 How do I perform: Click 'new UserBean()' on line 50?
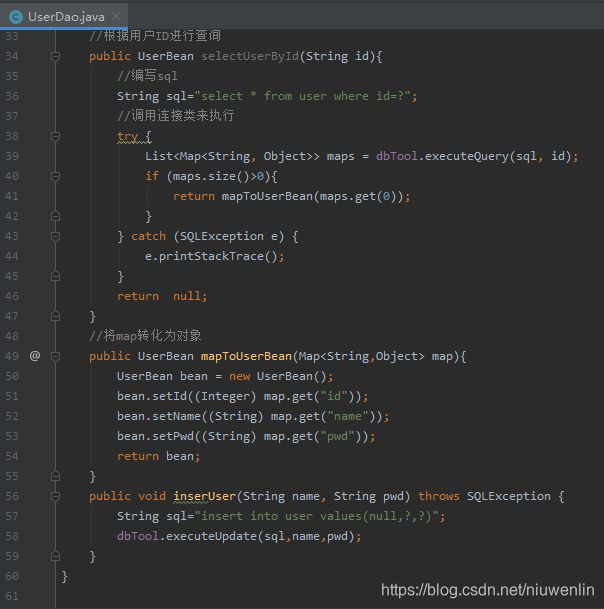point(278,376)
